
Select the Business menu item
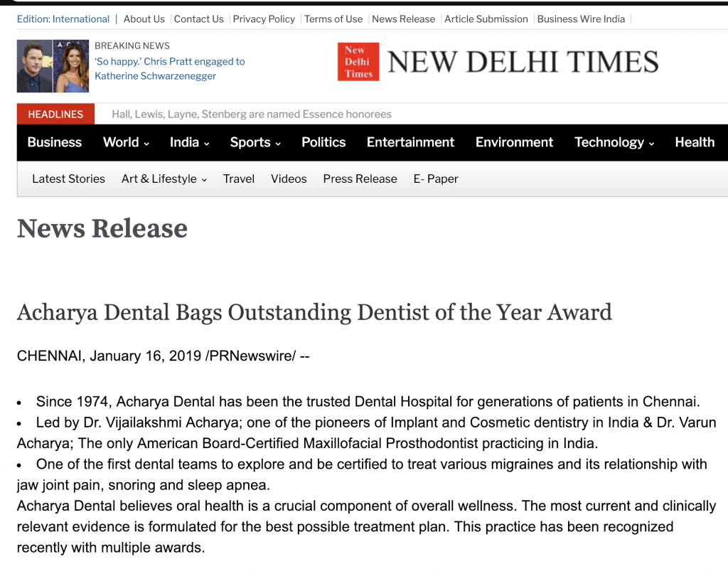point(54,142)
